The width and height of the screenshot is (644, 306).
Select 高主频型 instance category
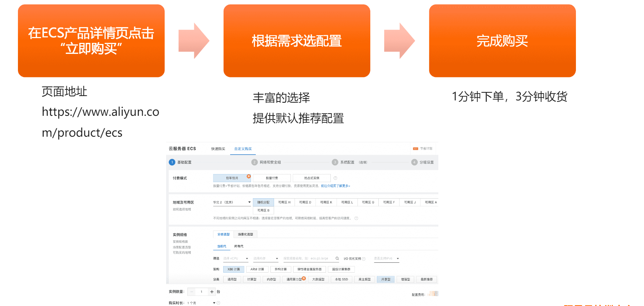[364, 280]
